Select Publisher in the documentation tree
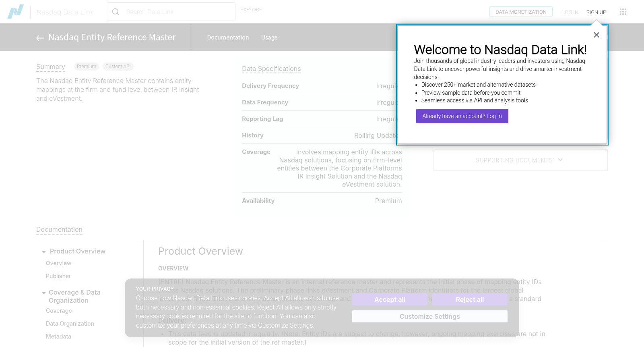Viewport: 644px width, 347px height. click(58, 276)
